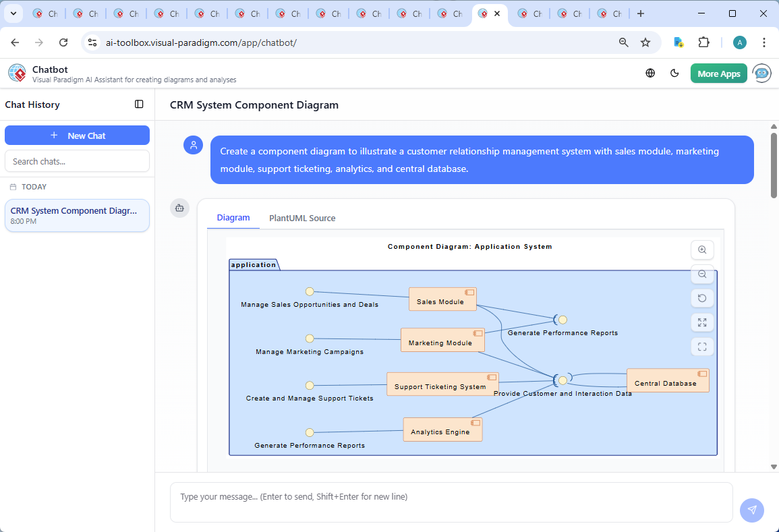Viewport: 779px width, 532px height.
Task: Open the AI chatbot assistant icon
Action: [x=761, y=73]
